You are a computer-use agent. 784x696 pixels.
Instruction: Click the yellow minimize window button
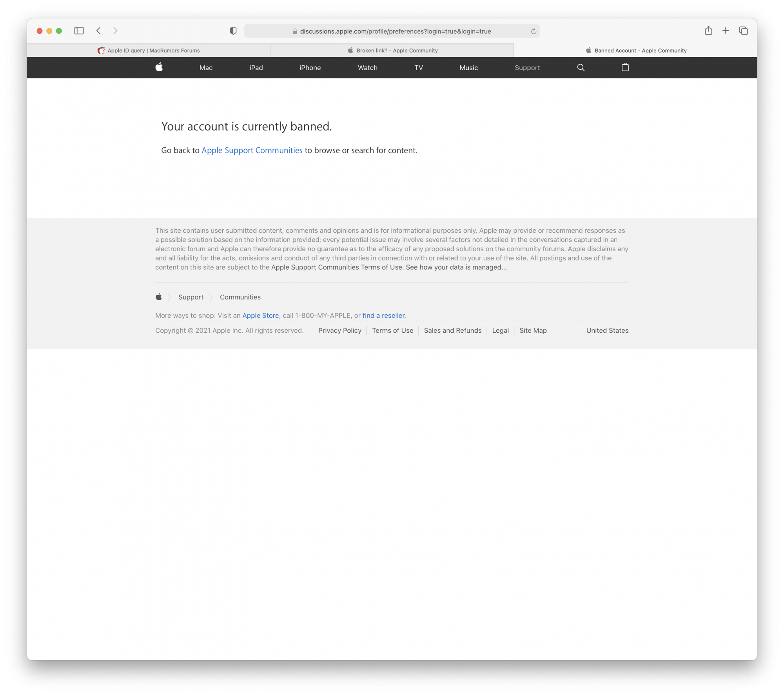click(49, 31)
